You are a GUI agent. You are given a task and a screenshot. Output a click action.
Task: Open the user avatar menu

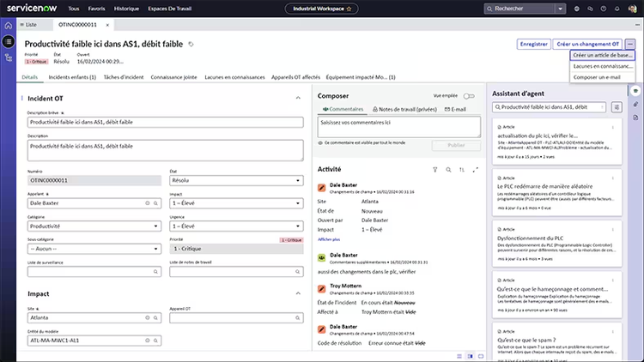[x=633, y=9]
